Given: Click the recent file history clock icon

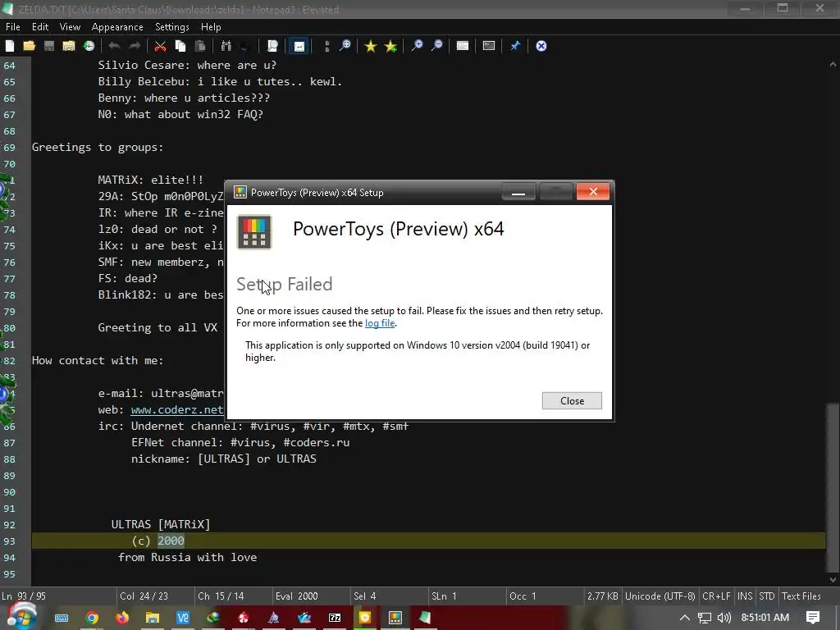Looking at the screenshot, I should (89, 46).
